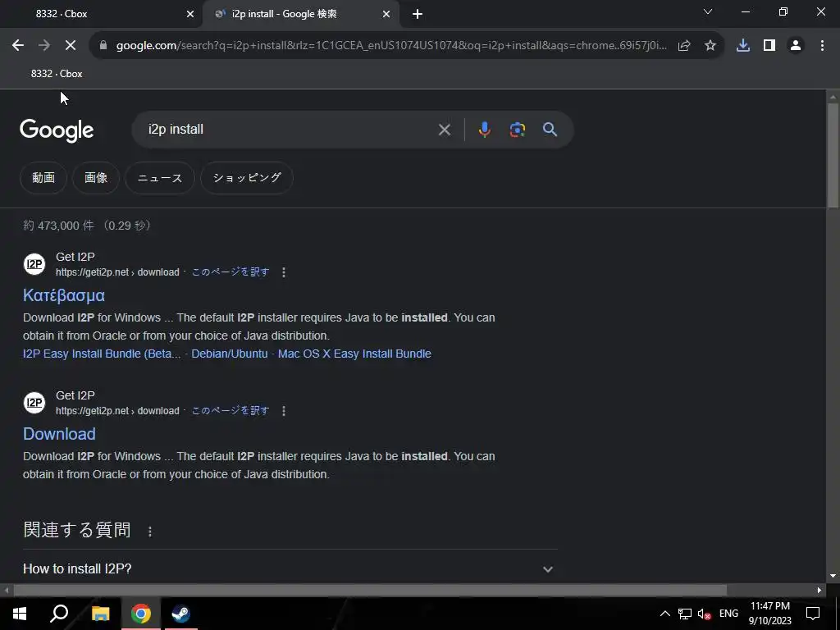Bookmark this page with the star icon
The height and width of the screenshot is (630, 840).
(710, 46)
